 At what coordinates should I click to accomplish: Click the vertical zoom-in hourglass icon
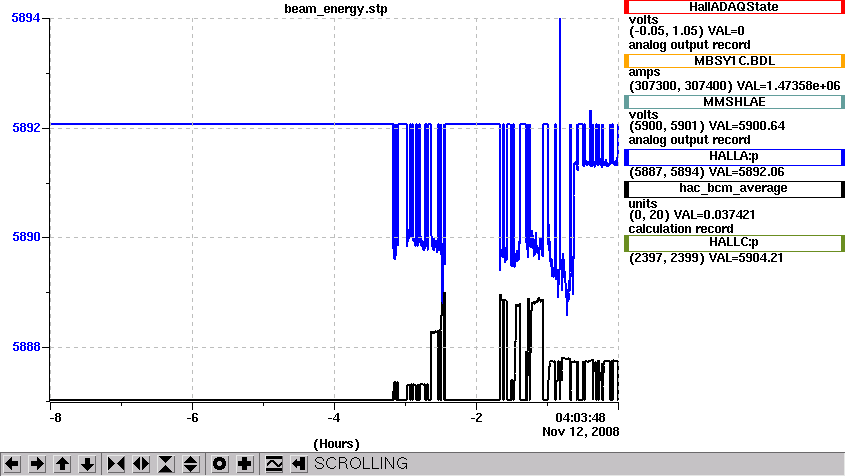(x=166, y=464)
